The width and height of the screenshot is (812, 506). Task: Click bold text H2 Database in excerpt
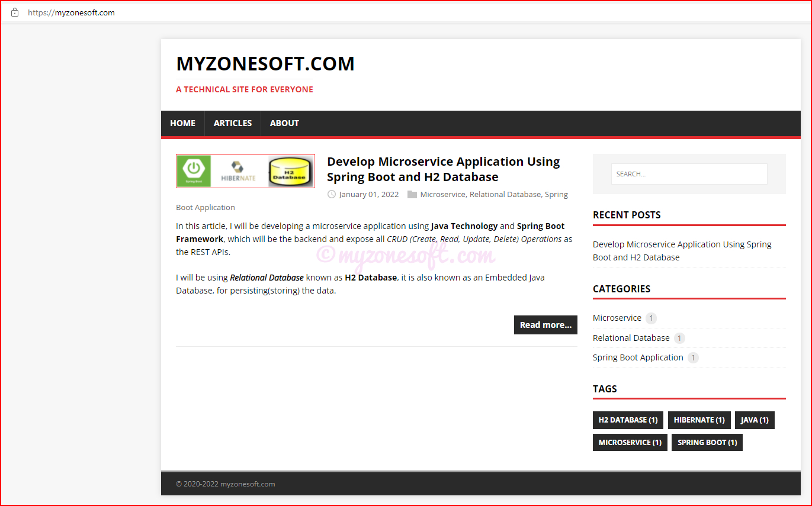371,278
